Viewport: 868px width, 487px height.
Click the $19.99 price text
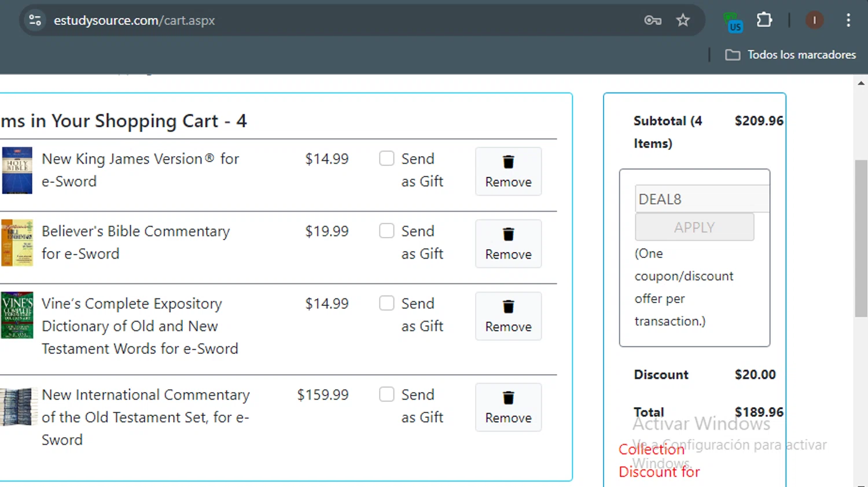click(327, 231)
